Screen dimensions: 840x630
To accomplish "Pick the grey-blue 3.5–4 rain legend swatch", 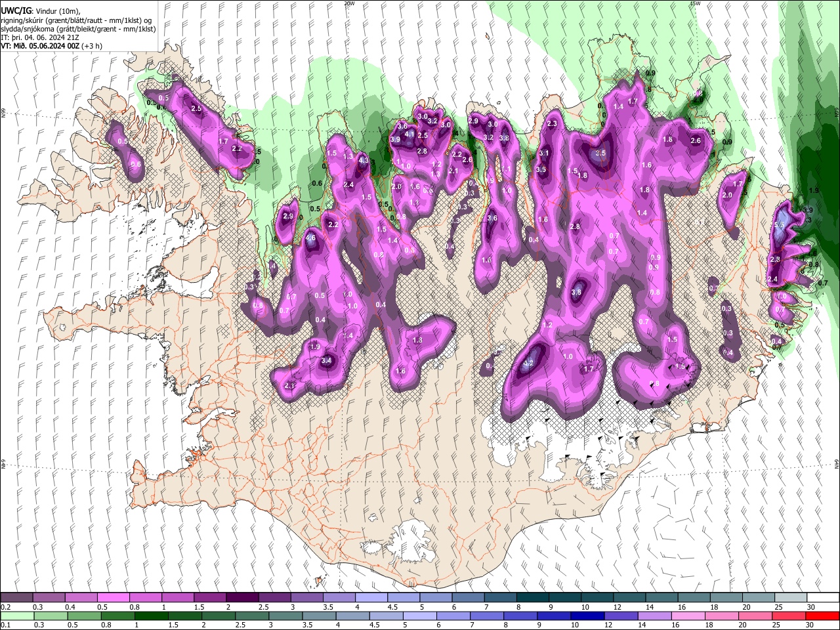I will tap(320, 616).
